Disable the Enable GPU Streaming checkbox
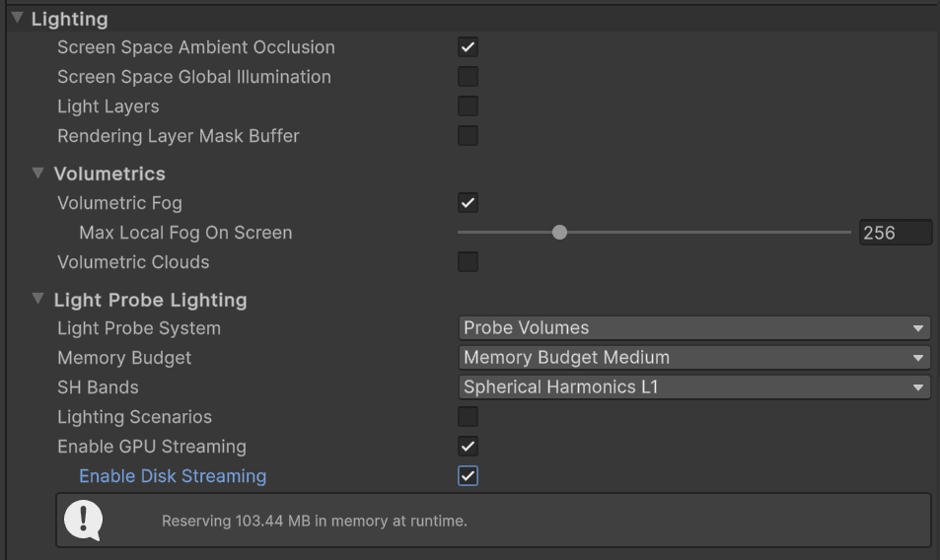The width and height of the screenshot is (940, 560). [468, 447]
